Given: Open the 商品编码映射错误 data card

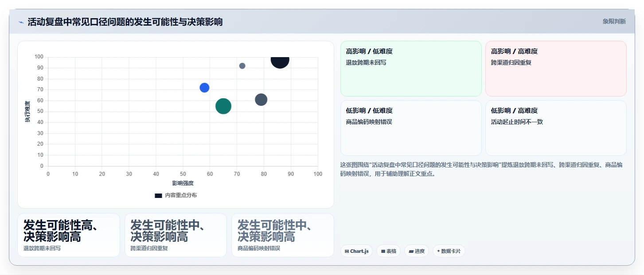Looking at the screenshot, I should [283, 235].
